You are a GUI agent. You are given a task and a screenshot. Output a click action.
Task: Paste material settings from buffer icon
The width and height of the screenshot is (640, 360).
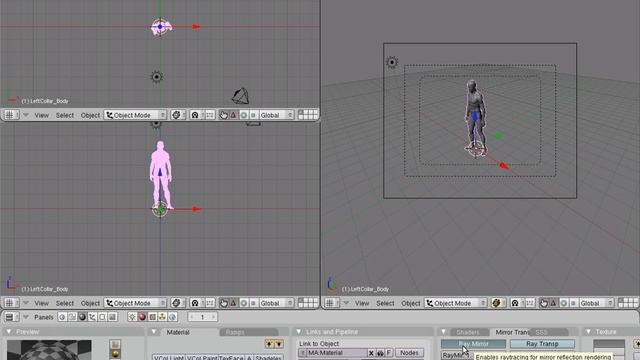point(279,344)
